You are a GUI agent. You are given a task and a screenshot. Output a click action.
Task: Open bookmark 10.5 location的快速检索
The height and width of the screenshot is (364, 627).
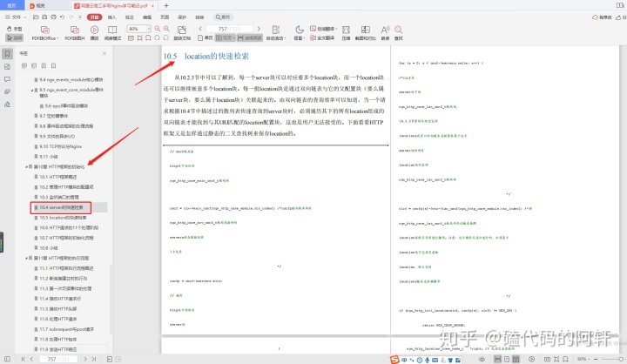63,218
